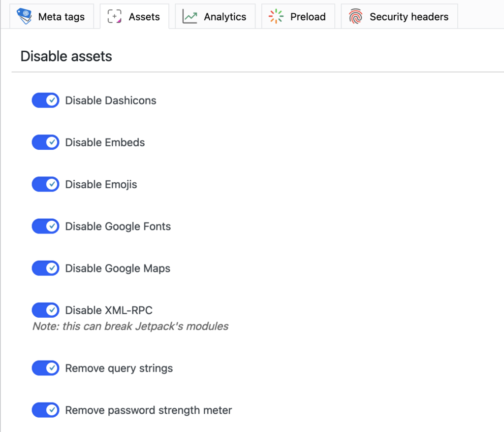
Task: Click the Remove password strength meter label
Action: (149, 410)
